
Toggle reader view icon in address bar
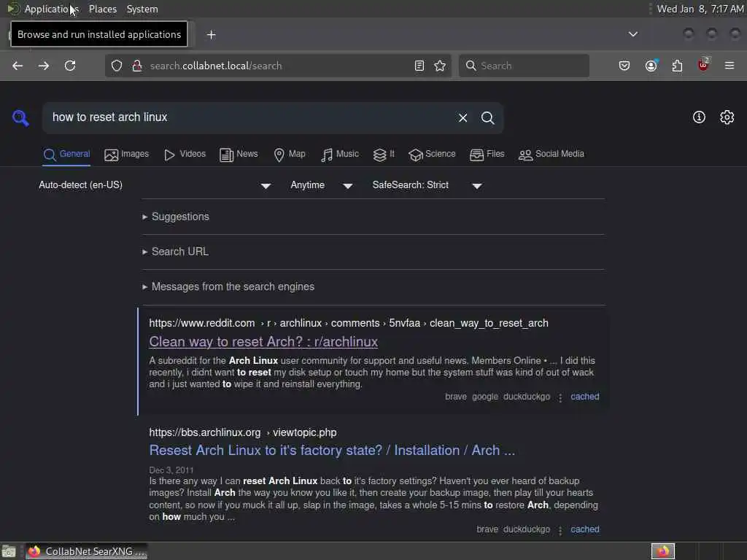click(419, 66)
